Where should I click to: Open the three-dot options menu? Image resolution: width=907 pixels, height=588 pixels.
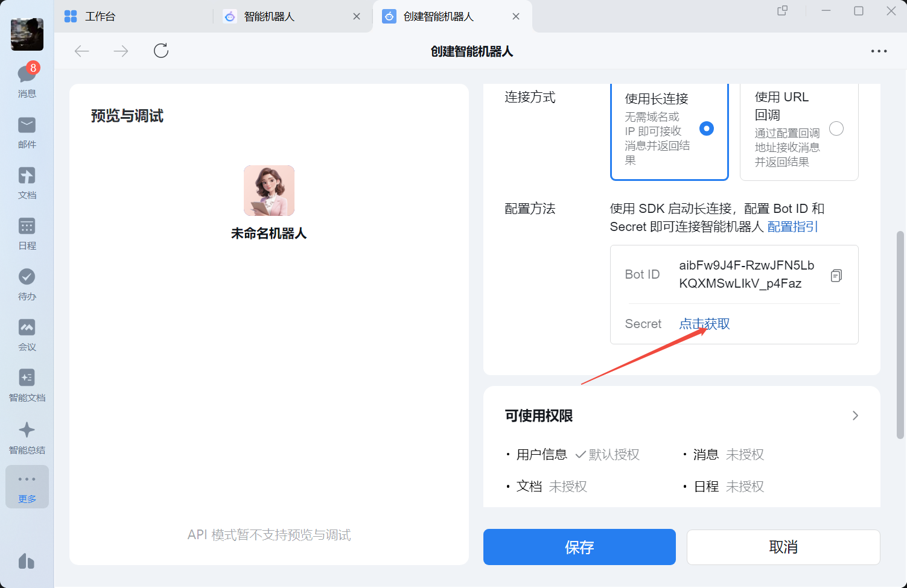879,51
